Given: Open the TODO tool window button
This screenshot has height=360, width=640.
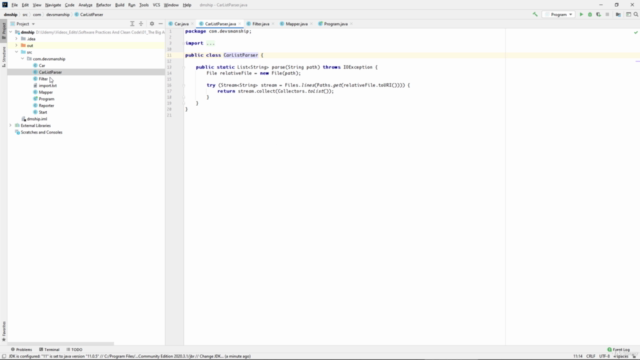Looking at the screenshot, I should pos(74,349).
